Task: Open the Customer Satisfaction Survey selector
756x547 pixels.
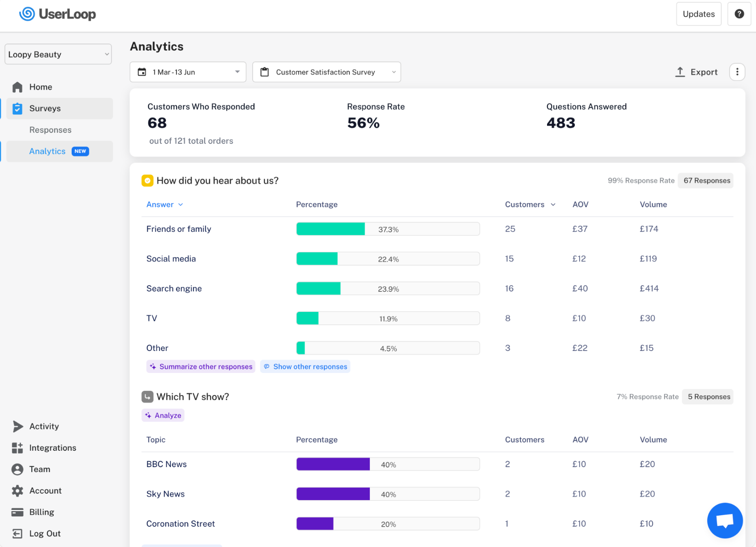Action: pos(326,72)
